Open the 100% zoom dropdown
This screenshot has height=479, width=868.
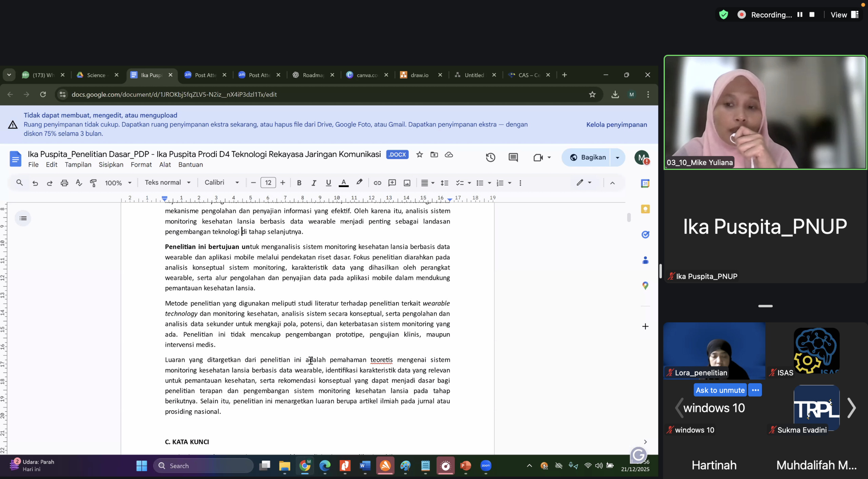118,183
